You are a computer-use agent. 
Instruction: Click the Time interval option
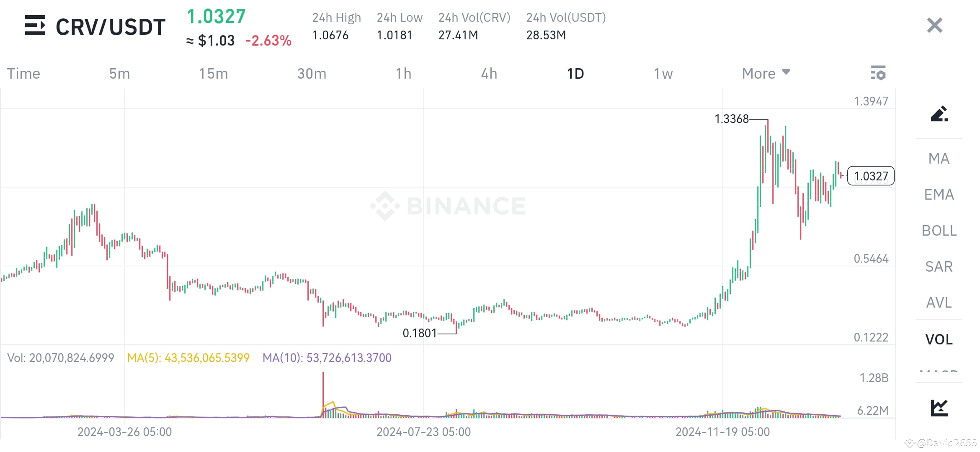coord(23,73)
